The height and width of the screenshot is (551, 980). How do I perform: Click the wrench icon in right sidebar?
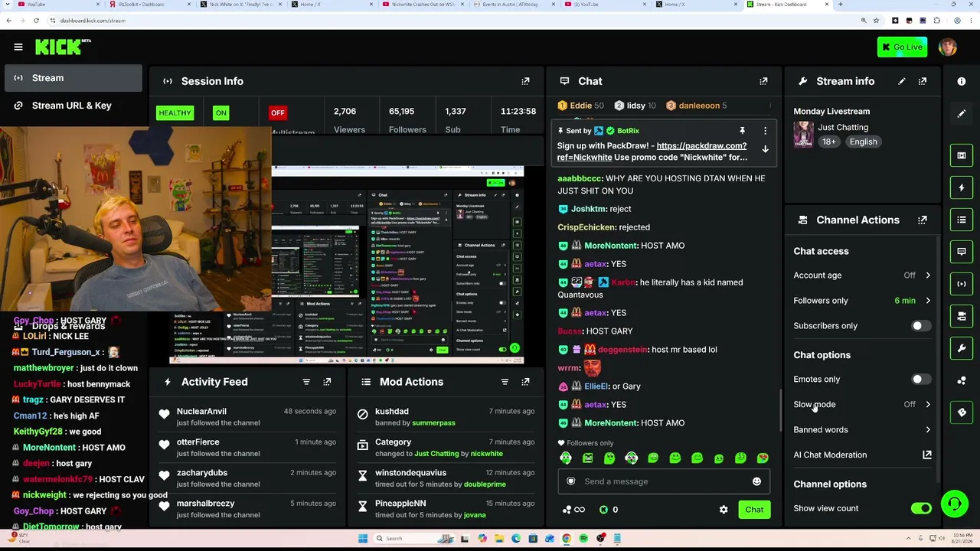pos(962,348)
